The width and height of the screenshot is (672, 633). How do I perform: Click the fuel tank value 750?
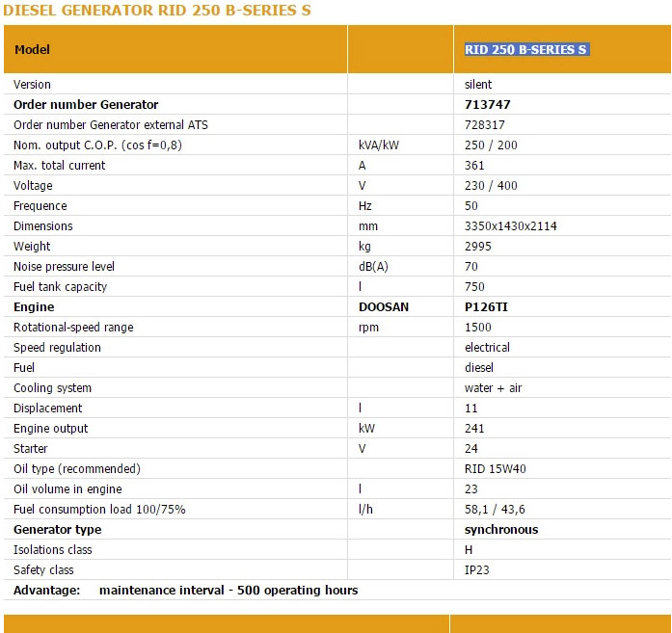[x=474, y=287]
